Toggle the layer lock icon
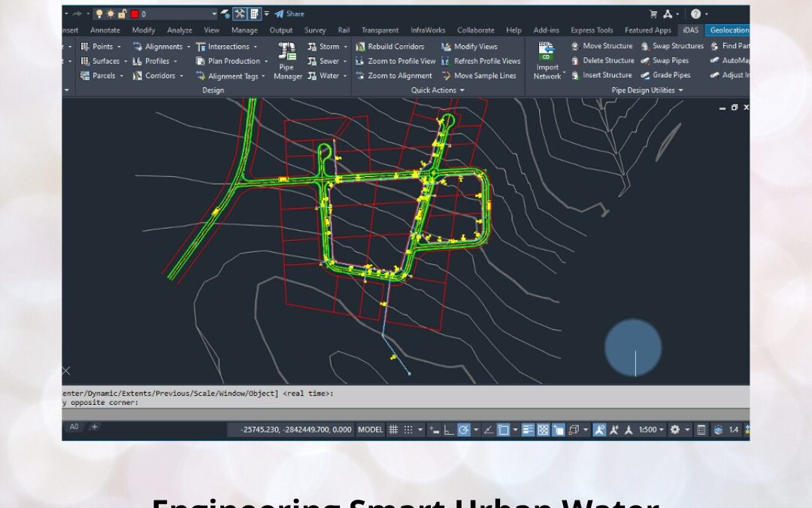Screen dimensions: 812x508 click(121, 14)
